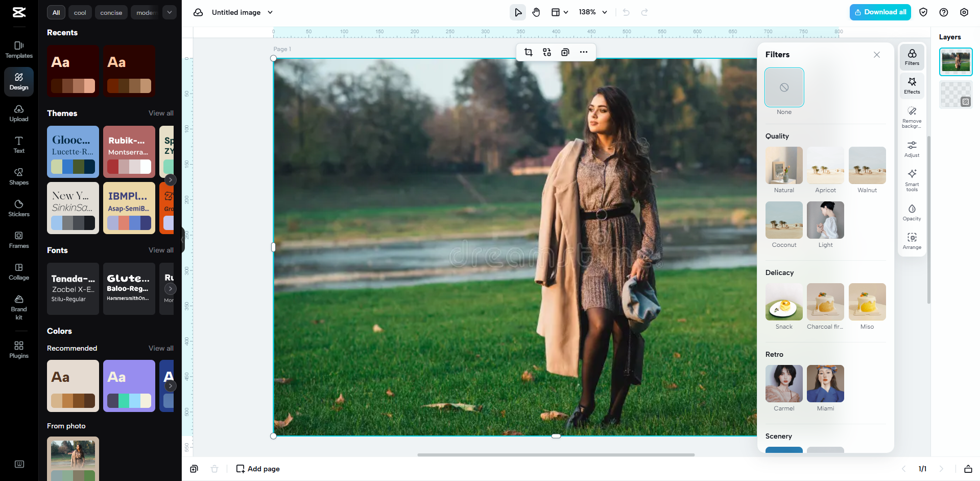View all Themes
Viewport: 980px width, 481px height.
pyautogui.click(x=161, y=113)
